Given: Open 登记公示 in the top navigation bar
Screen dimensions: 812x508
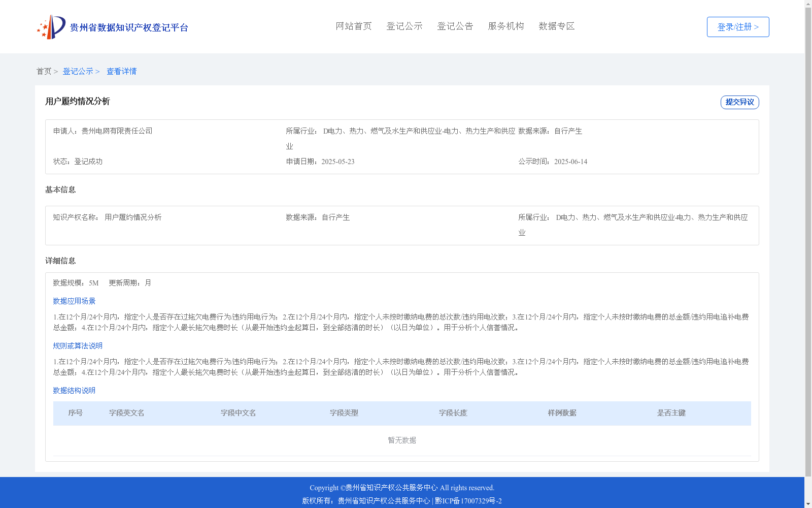Looking at the screenshot, I should click(x=404, y=26).
